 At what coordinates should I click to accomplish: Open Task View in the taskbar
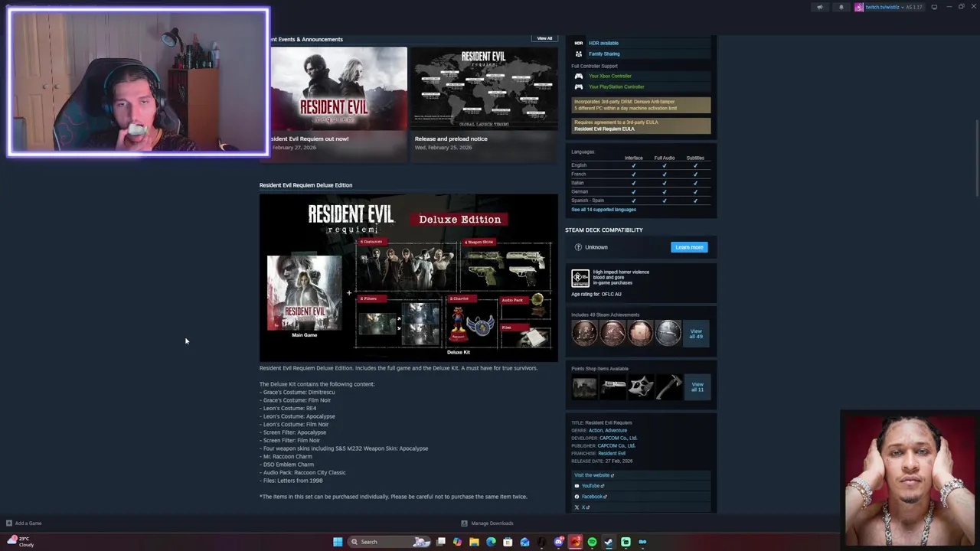(441, 542)
